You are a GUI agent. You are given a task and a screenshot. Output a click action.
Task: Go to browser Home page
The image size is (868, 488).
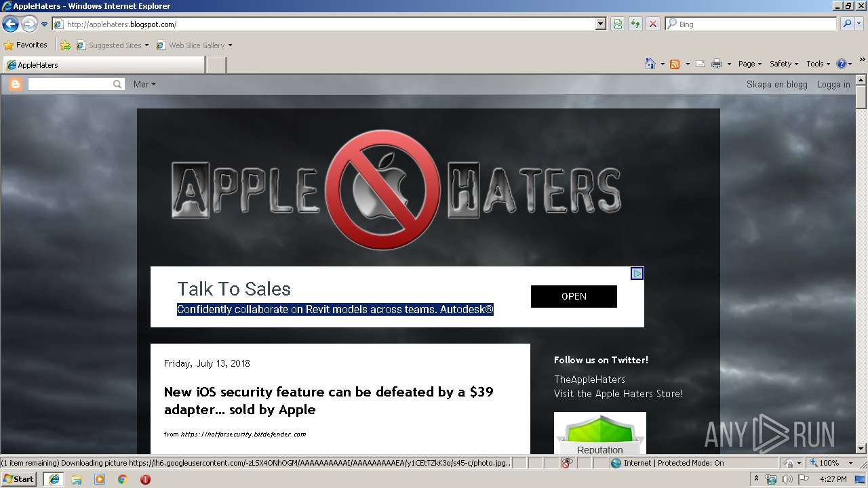[x=650, y=64]
